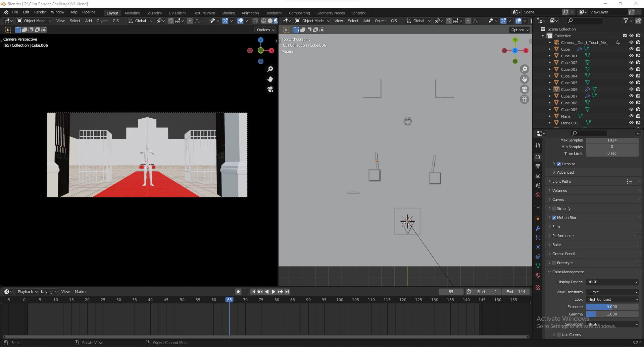Open the Modifier properties wrench tab
The image size is (644, 347).
click(538, 228)
